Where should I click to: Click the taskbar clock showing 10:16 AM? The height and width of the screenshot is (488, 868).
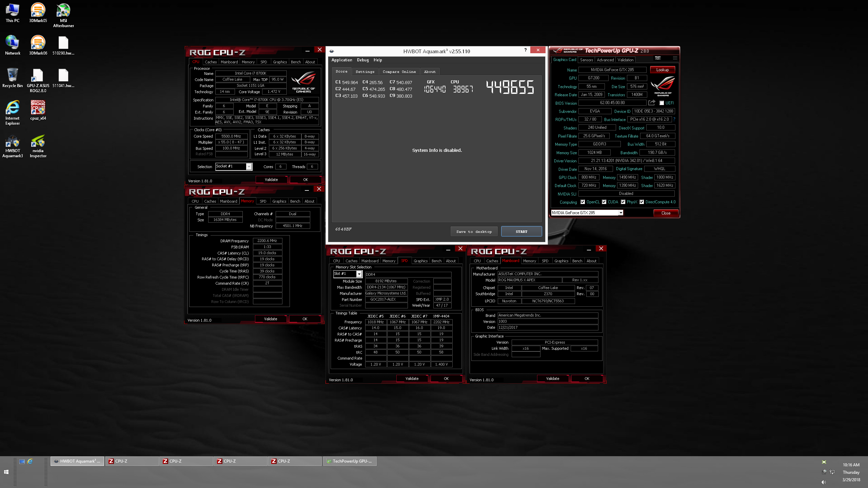click(x=851, y=465)
